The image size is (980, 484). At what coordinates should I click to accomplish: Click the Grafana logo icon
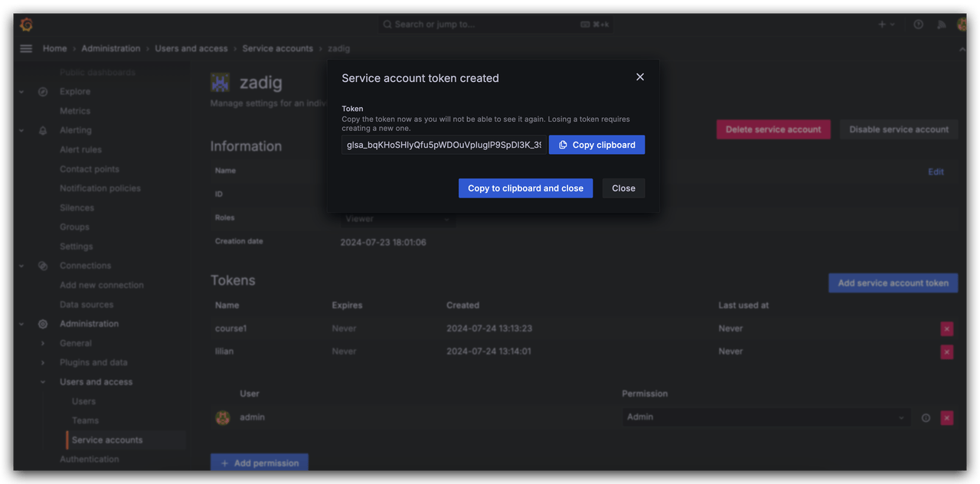[x=26, y=25]
